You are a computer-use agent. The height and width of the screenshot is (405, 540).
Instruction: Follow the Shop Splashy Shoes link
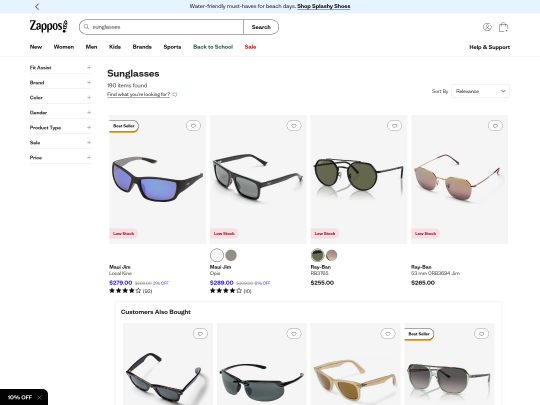point(324,6)
